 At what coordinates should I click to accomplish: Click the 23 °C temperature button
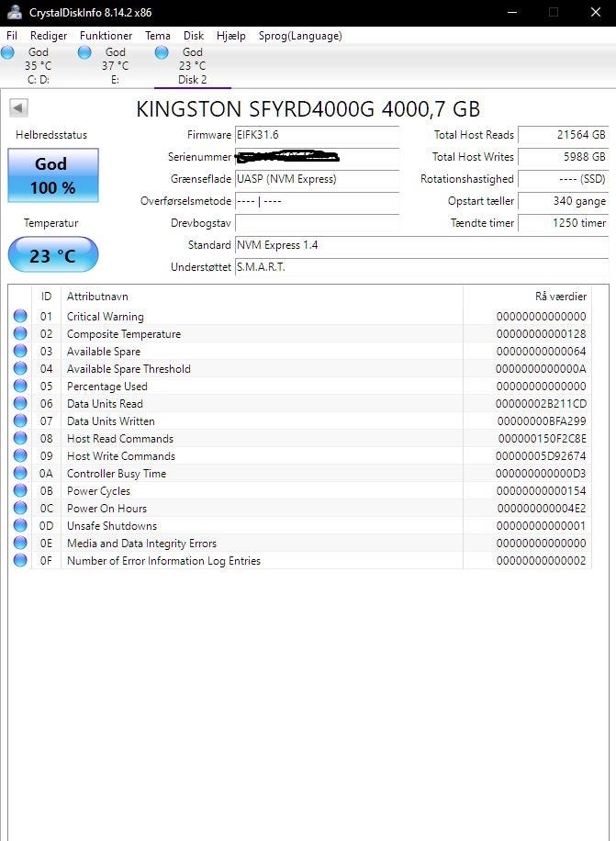[53, 254]
